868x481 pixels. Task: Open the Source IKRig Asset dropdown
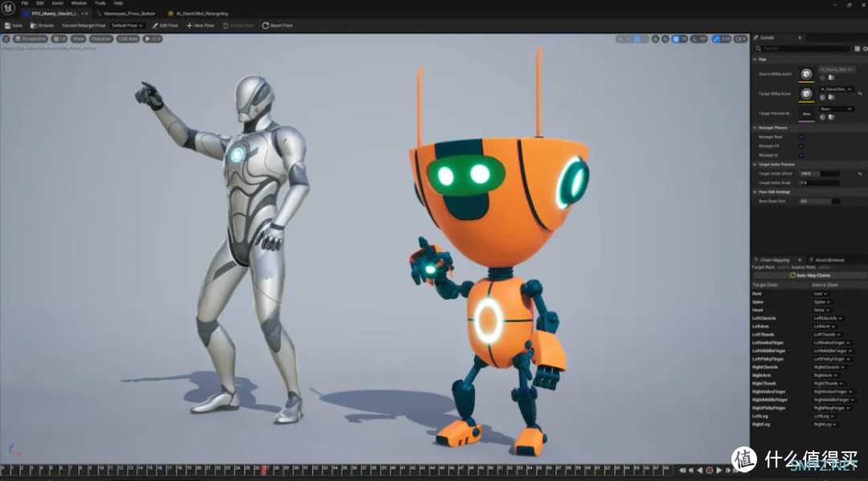pyautogui.click(x=836, y=70)
